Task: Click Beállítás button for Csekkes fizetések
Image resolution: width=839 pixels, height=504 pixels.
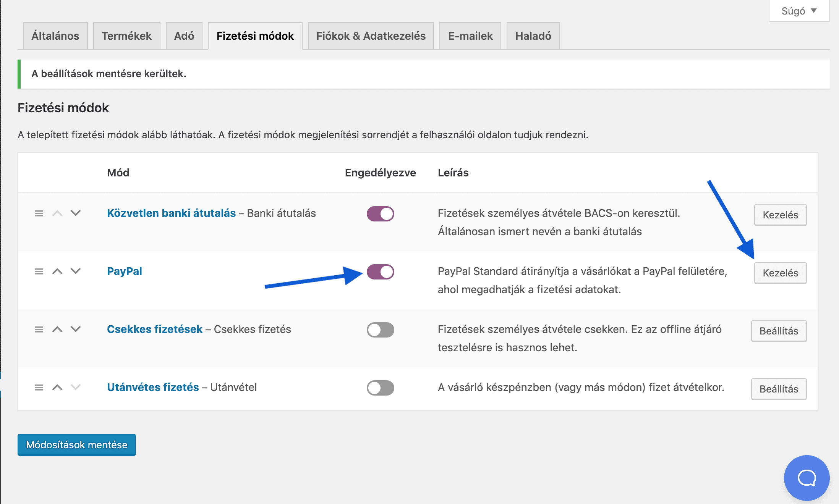Action: coord(779,331)
